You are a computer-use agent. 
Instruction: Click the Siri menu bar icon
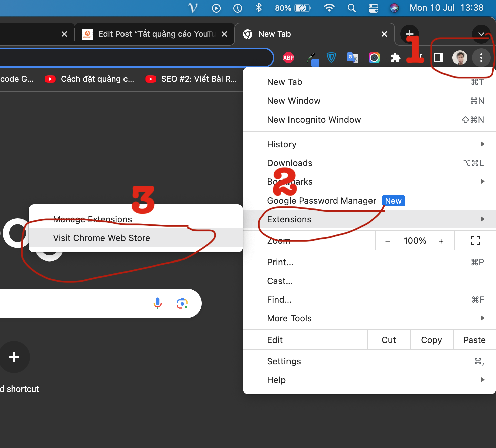(394, 8)
